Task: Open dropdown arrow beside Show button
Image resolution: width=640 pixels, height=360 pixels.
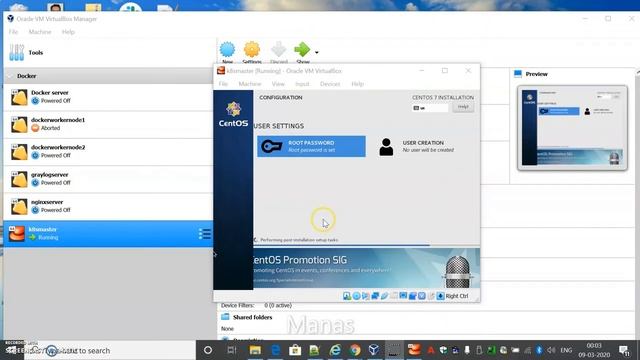Action: tap(317, 52)
